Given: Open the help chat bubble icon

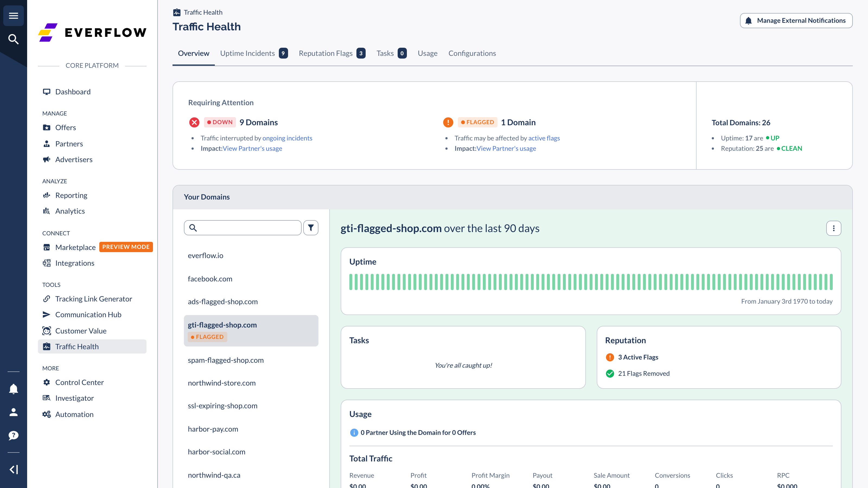Looking at the screenshot, I should click(14, 435).
